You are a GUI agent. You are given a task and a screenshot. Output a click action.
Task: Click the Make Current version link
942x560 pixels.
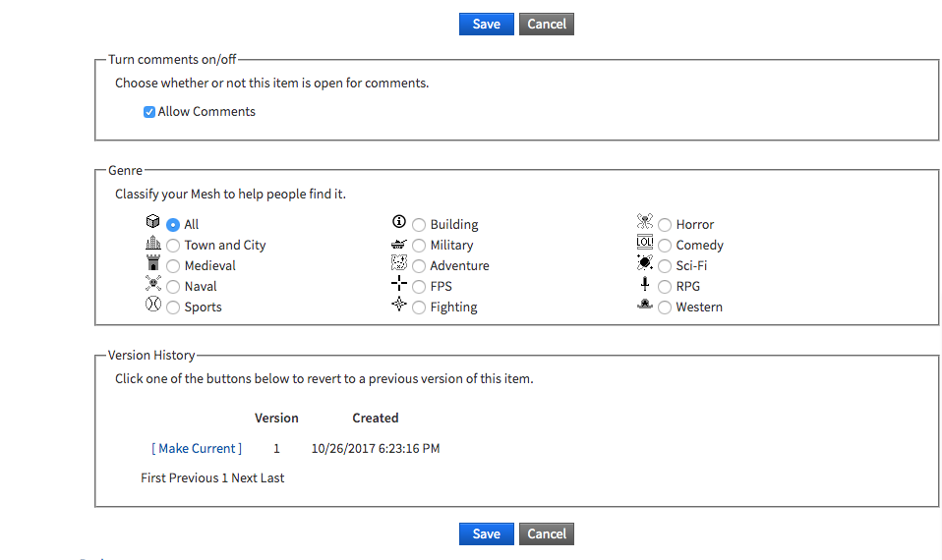point(197,448)
